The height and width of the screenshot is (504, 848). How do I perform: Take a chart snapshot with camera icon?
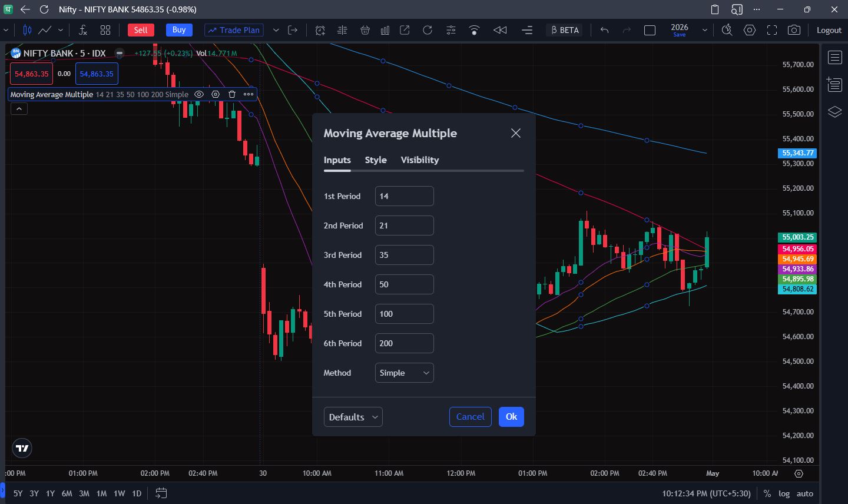pyautogui.click(x=794, y=30)
